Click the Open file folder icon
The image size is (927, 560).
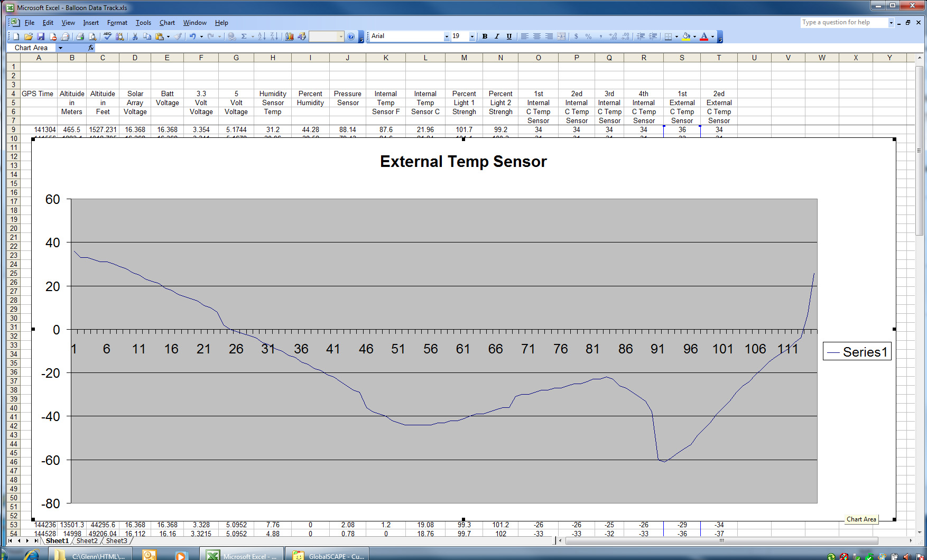tap(29, 36)
